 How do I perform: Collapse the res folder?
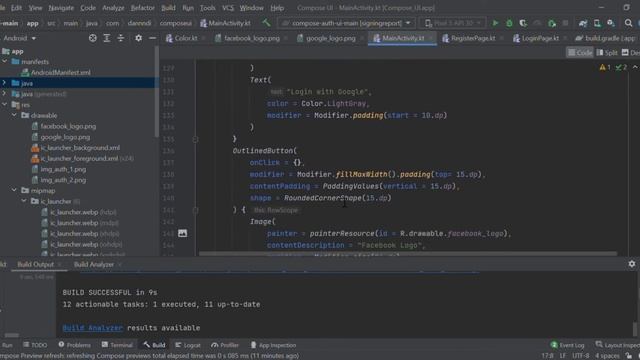(4, 104)
